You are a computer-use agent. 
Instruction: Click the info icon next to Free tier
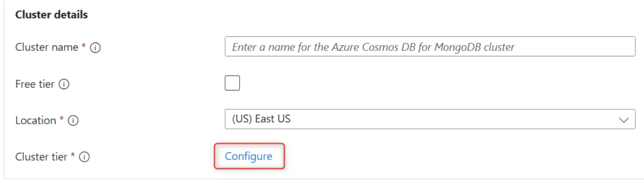(64, 84)
